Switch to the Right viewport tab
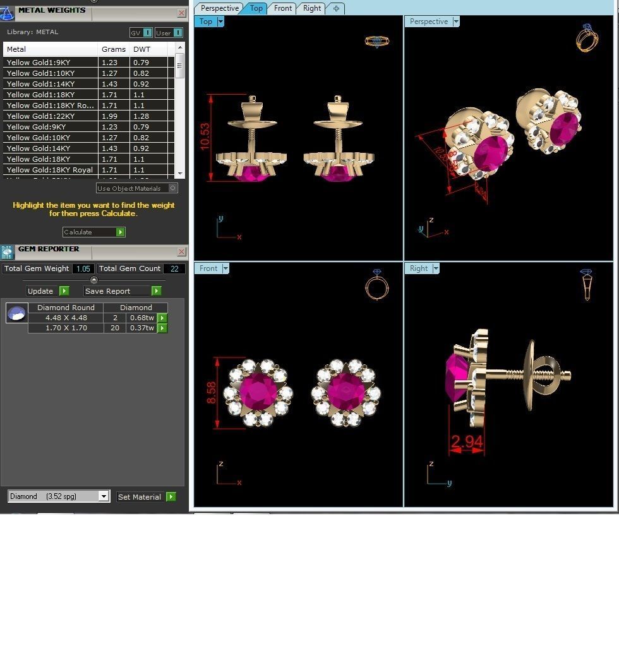The width and height of the screenshot is (619, 672). tap(311, 8)
